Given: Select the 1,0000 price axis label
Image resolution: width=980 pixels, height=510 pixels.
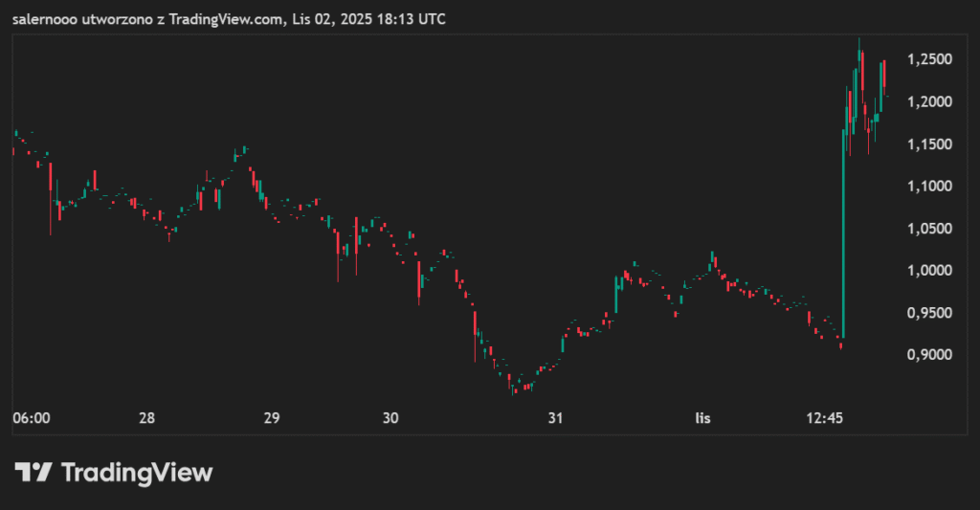Looking at the screenshot, I should [x=928, y=270].
